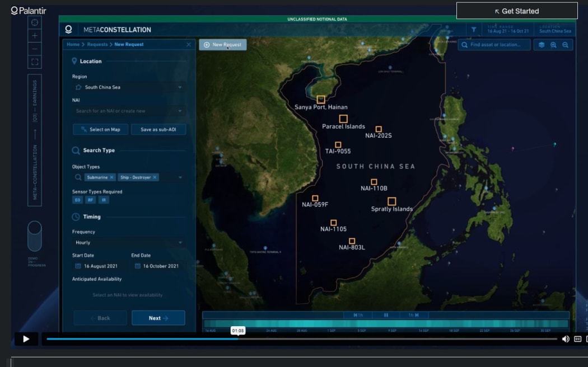This screenshot has width=588, height=367.
Task: Toggle the demo in-progress pill switch
Action: point(35,236)
